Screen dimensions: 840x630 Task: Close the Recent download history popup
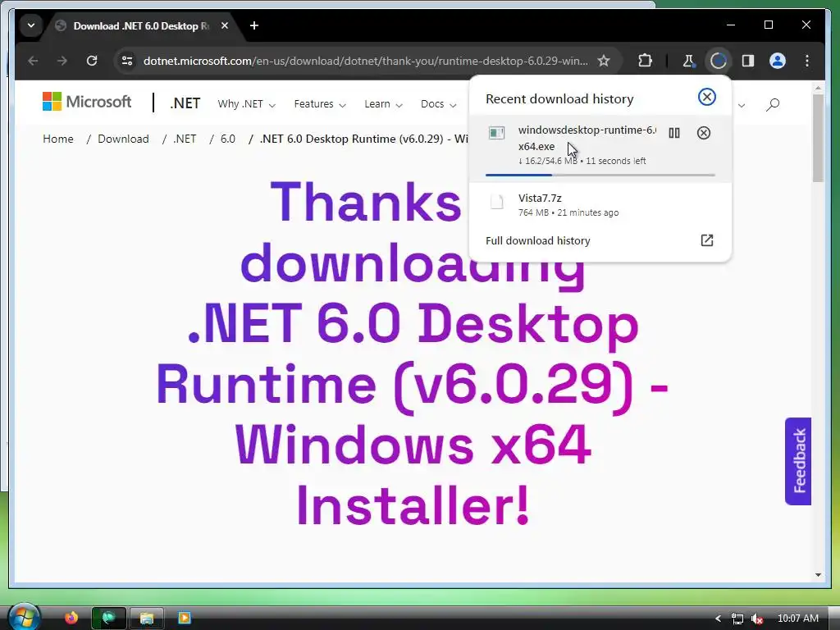[706, 97]
